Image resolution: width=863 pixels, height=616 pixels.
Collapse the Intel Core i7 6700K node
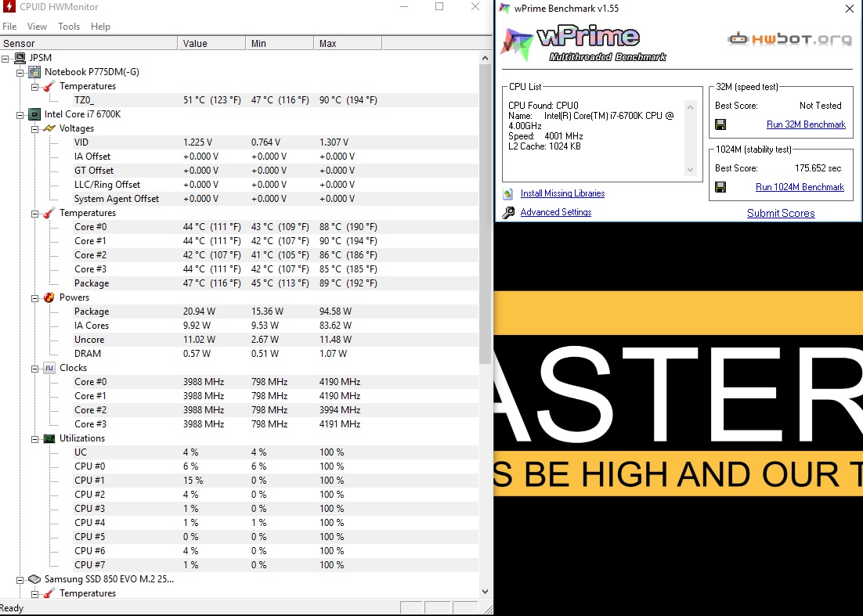coord(20,114)
